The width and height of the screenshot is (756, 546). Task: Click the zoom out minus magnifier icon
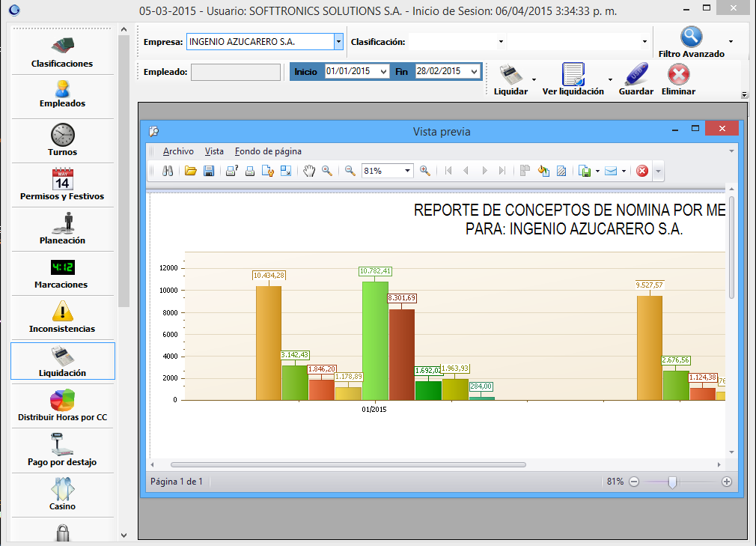click(350, 171)
